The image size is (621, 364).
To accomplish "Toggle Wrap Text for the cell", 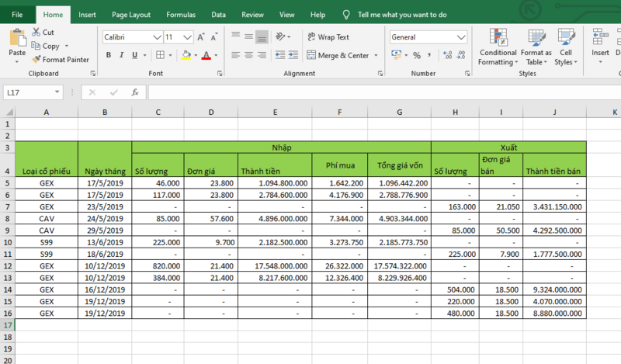I will (x=328, y=36).
